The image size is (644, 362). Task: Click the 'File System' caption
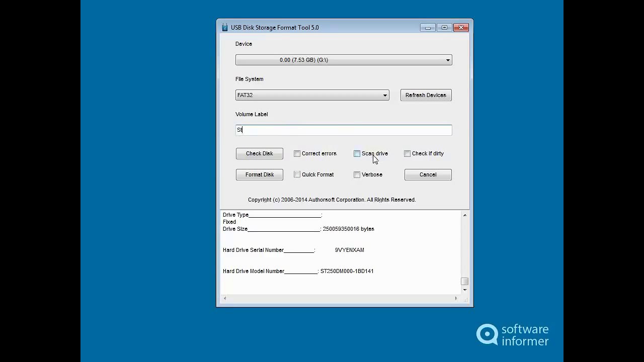click(250, 79)
